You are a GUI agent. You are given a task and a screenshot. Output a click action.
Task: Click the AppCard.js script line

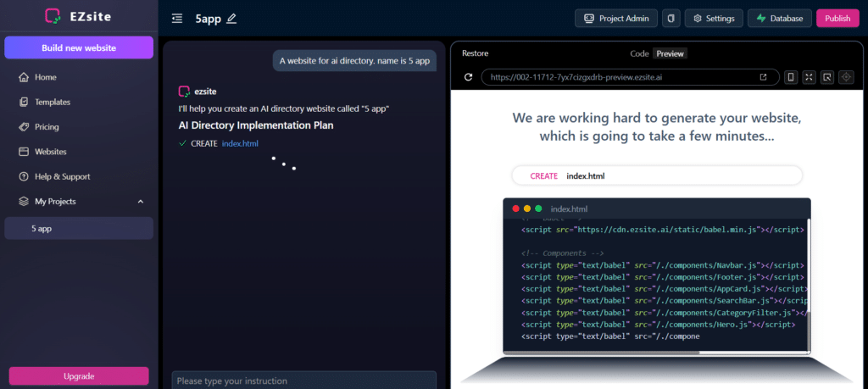pos(664,289)
